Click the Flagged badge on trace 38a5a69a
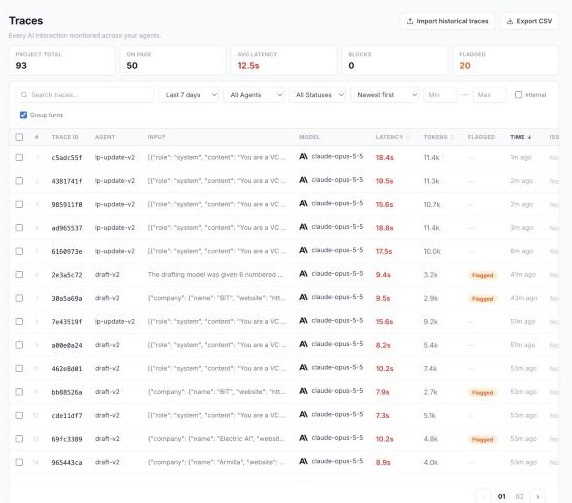The height and width of the screenshot is (503, 572). tap(482, 299)
